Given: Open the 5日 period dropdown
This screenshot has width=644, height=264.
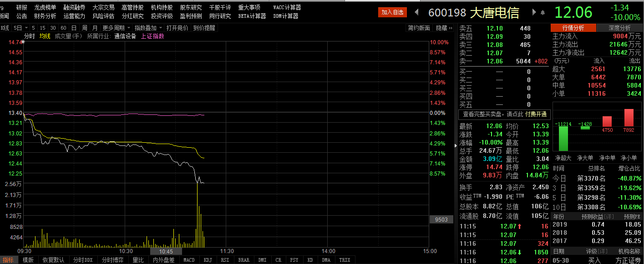Looking at the screenshot, I should pyautogui.click(x=20, y=28).
